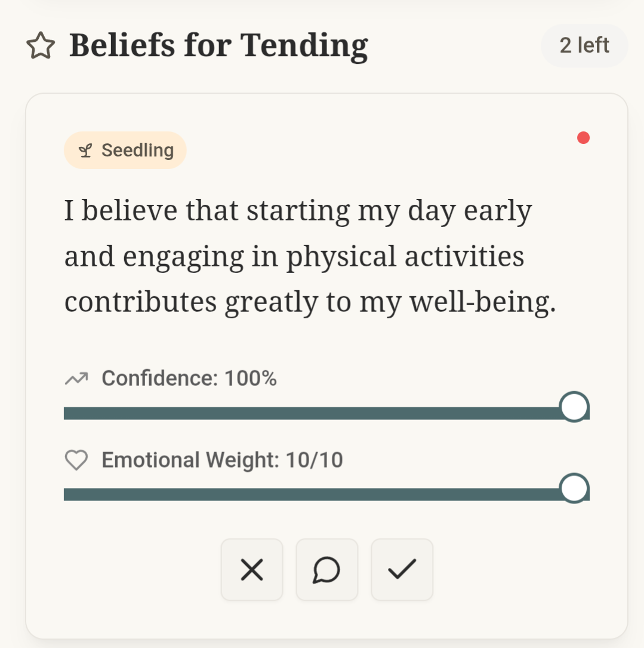Click the Confidence slider handle

tap(574, 407)
